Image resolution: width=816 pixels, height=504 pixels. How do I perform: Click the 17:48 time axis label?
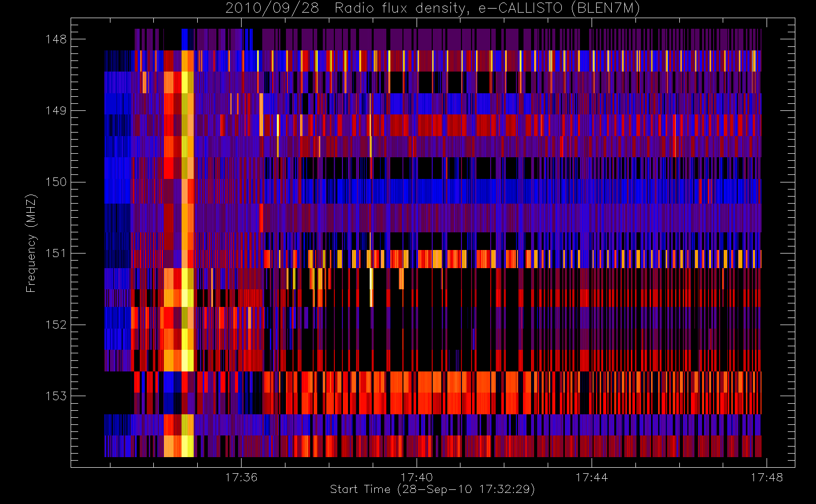point(767,477)
